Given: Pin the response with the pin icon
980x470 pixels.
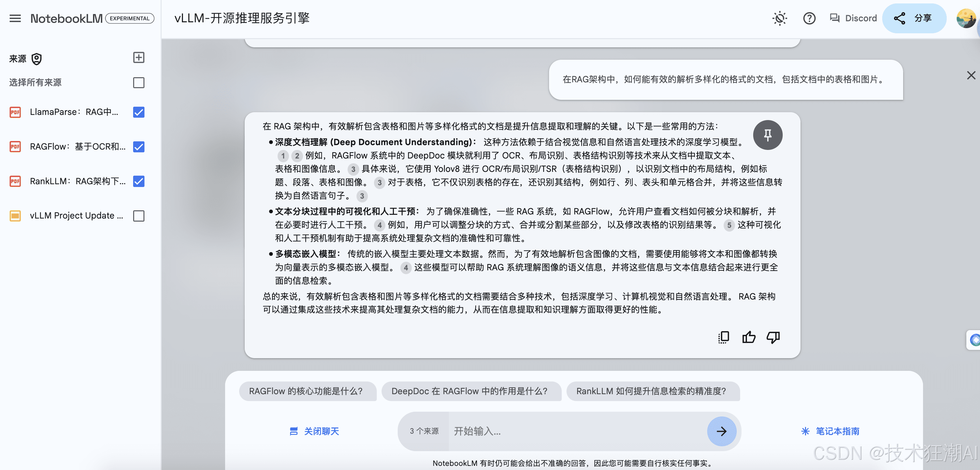Looking at the screenshot, I should (768, 135).
